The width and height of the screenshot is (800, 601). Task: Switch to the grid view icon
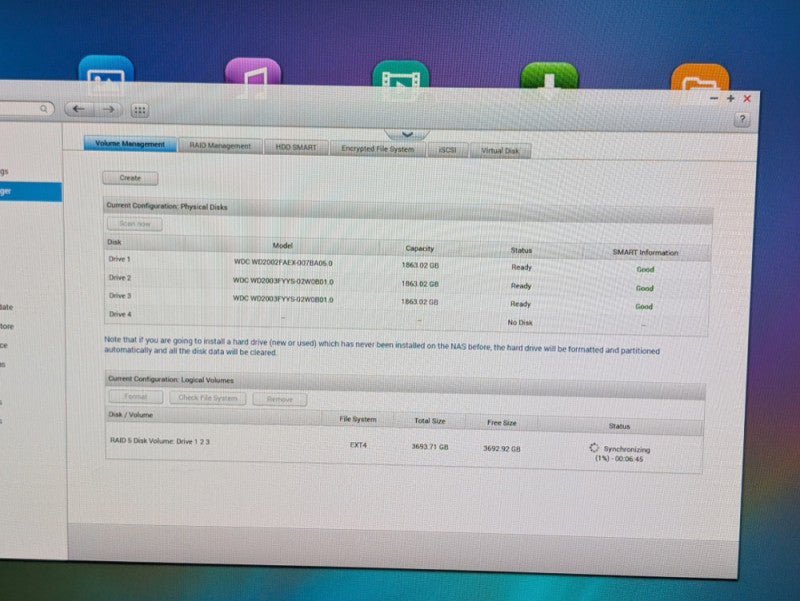(140, 110)
